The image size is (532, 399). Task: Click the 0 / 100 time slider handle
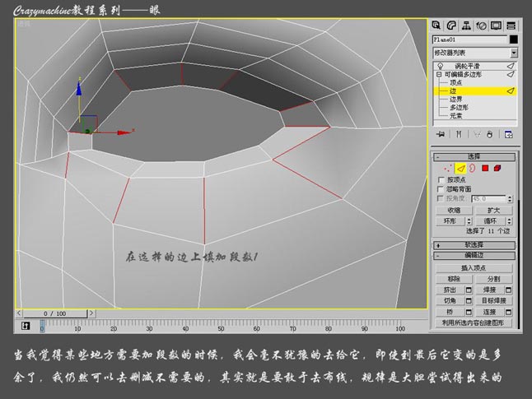(x=55, y=313)
